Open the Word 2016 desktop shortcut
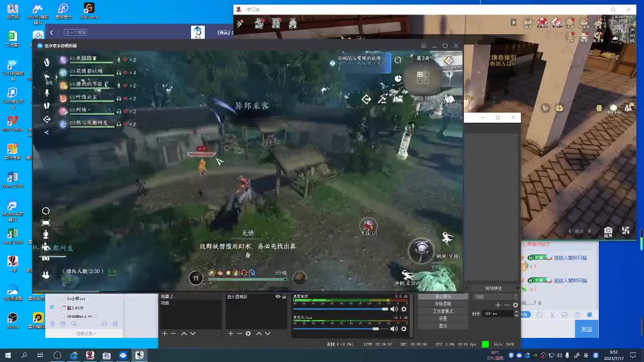This screenshot has width=644, height=362. 13,180
